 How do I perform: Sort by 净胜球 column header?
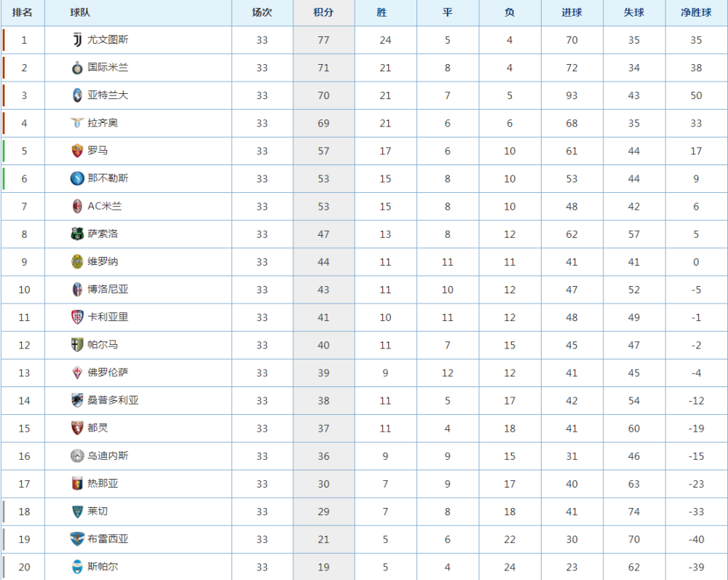[696, 12]
